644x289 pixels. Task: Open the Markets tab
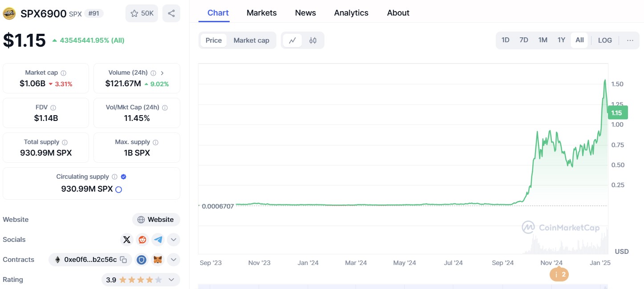point(262,13)
